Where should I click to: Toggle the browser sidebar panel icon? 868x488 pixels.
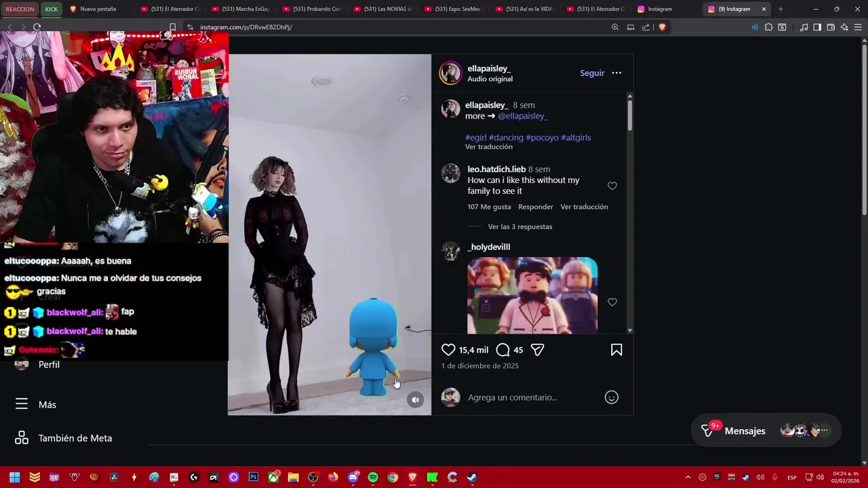click(817, 27)
